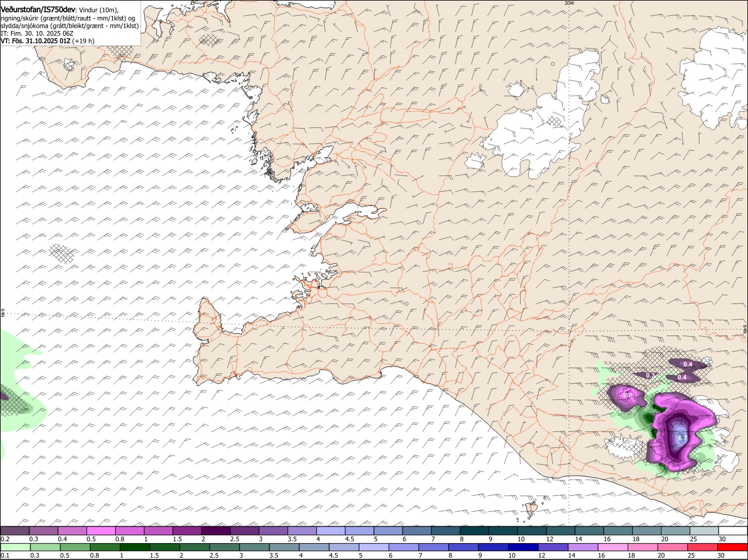Click the hatched patch on the white glacier beside 20W
748x560 pixels.
tap(556, 121)
